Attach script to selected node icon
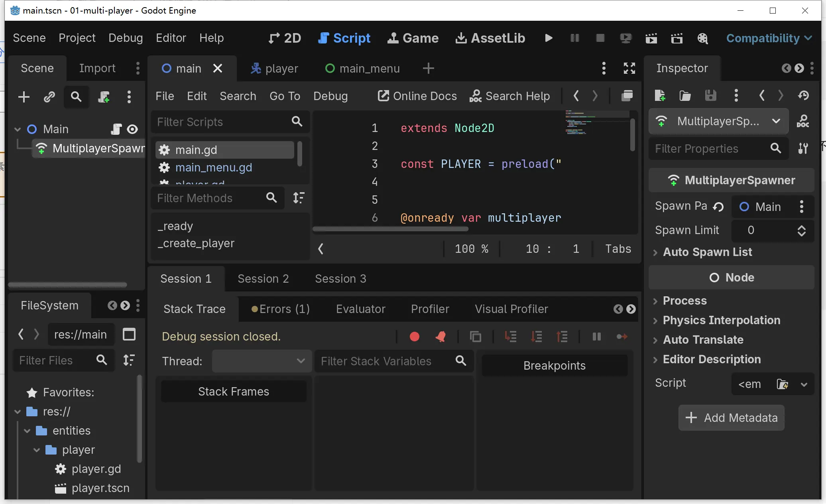826x504 pixels. tap(104, 97)
